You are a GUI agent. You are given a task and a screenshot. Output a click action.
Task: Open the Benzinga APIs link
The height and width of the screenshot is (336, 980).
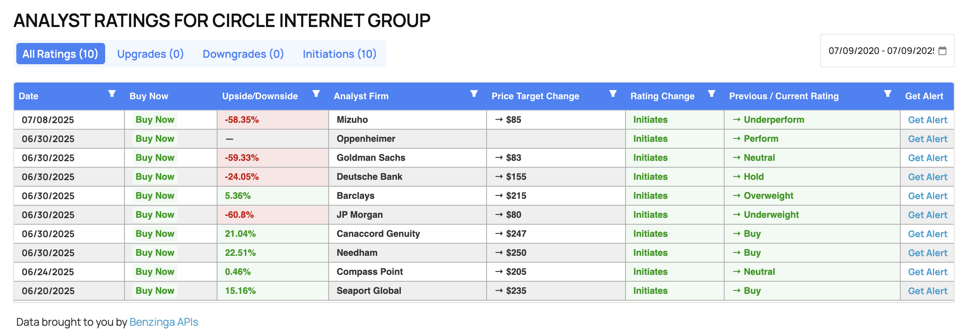coord(164,322)
